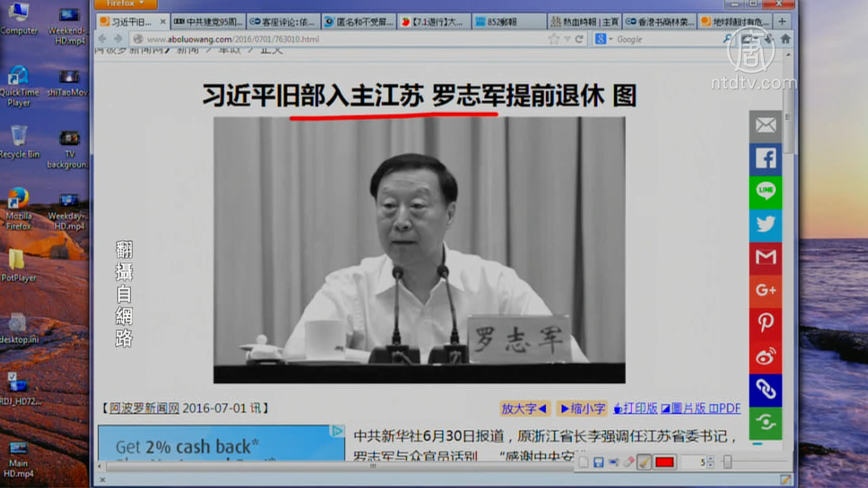
Task: Click the red brush color swatch
Action: [x=665, y=462]
